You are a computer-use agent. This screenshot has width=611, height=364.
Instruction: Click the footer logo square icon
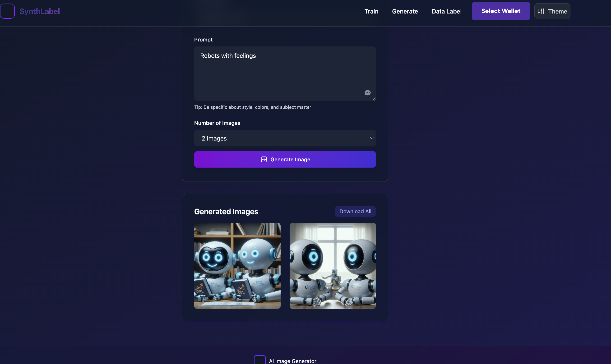click(x=259, y=360)
